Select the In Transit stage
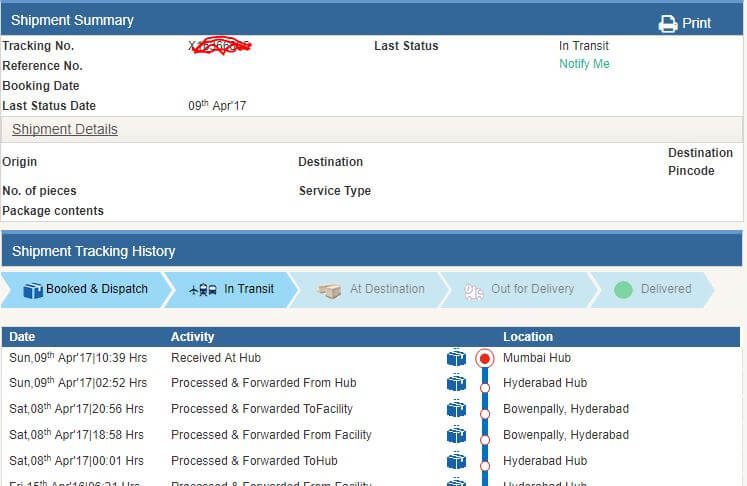The image size is (747, 486). 231,289
